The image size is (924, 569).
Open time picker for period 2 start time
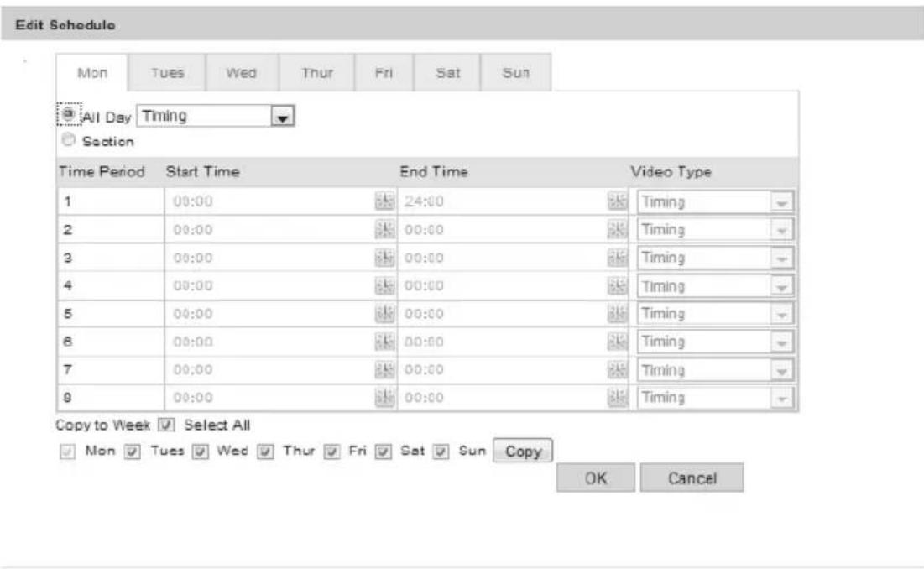[385, 229]
